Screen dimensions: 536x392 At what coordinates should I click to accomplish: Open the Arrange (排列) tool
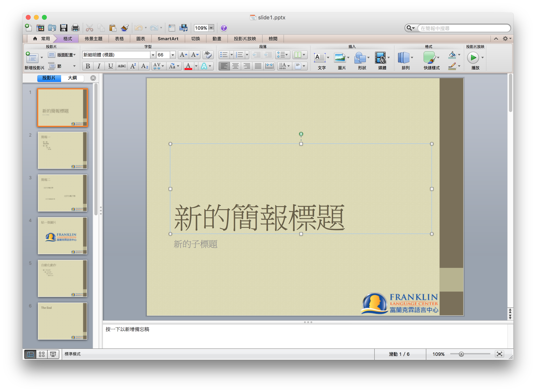click(x=403, y=58)
